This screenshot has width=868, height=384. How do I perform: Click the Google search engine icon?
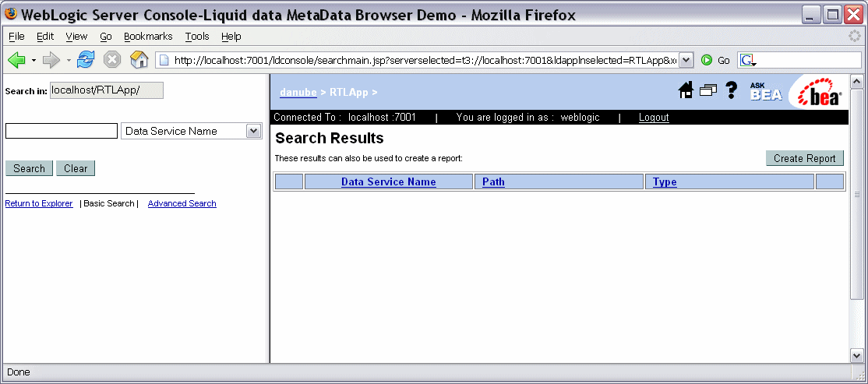coord(748,60)
